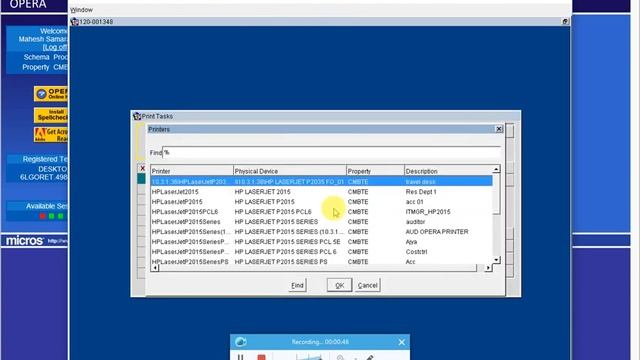Click 'HP LASERJET P2015 PCL6' device cell
This screenshot has height=360, width=640.
tap(273, 212)
